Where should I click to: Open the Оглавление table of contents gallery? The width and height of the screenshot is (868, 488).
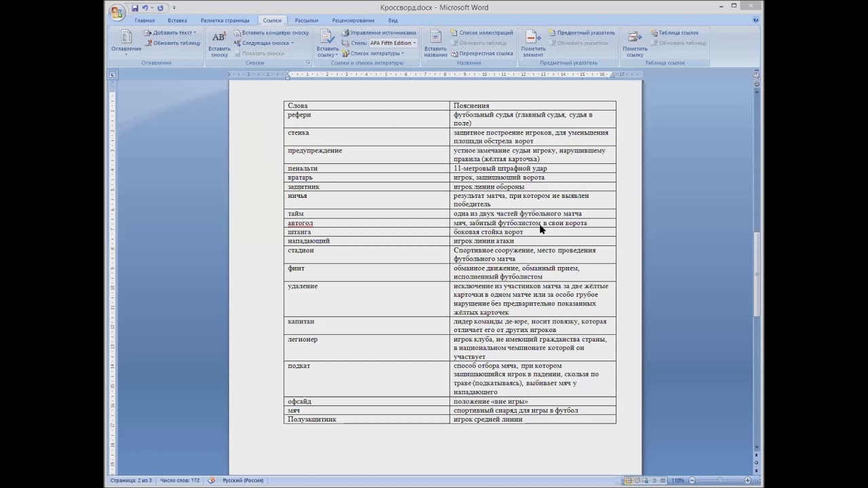pos(126,43)
